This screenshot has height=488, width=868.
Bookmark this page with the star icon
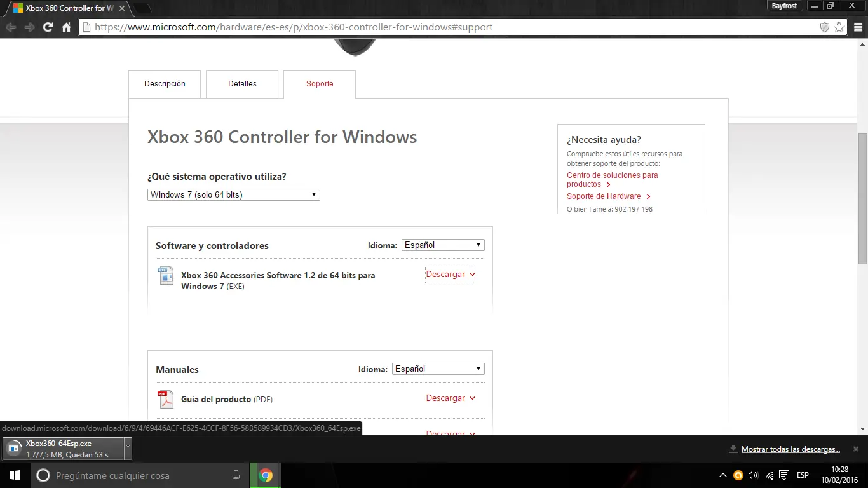pos(839,27)
